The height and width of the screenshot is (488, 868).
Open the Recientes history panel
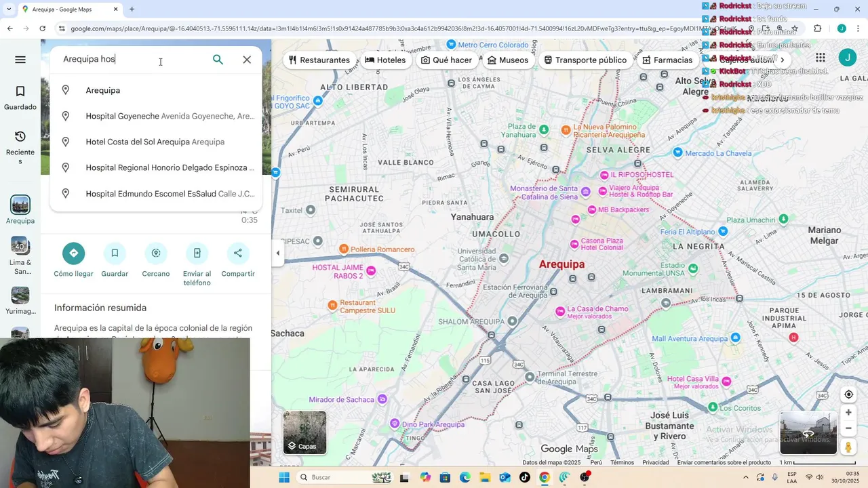(20, 147)
